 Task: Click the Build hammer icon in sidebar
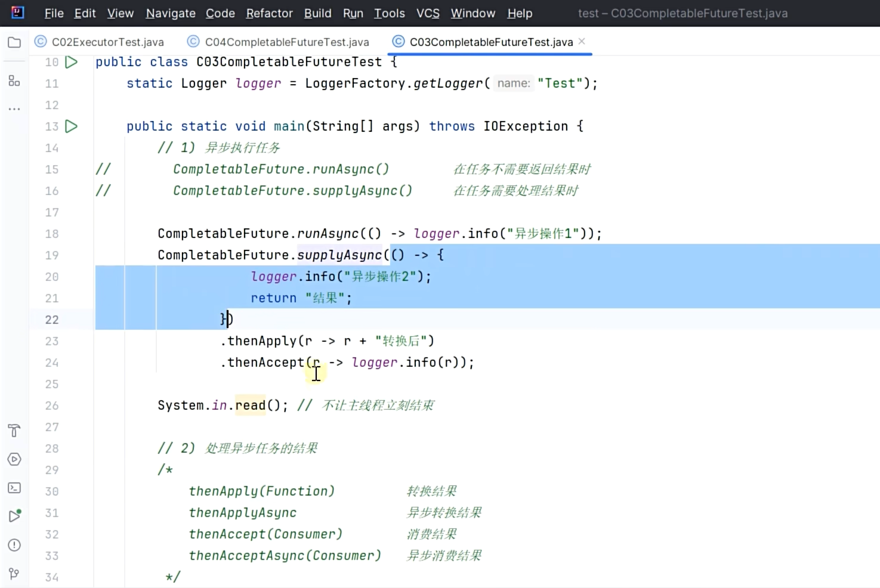(14, 431)
